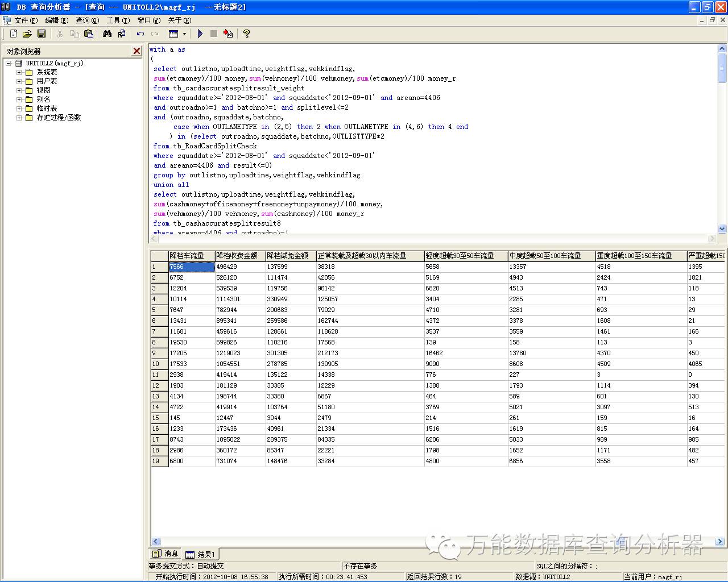Run the query with the blue play icon
Image resolution: width=728 pixels, height=582 pixels.
(x=200, y=34)
